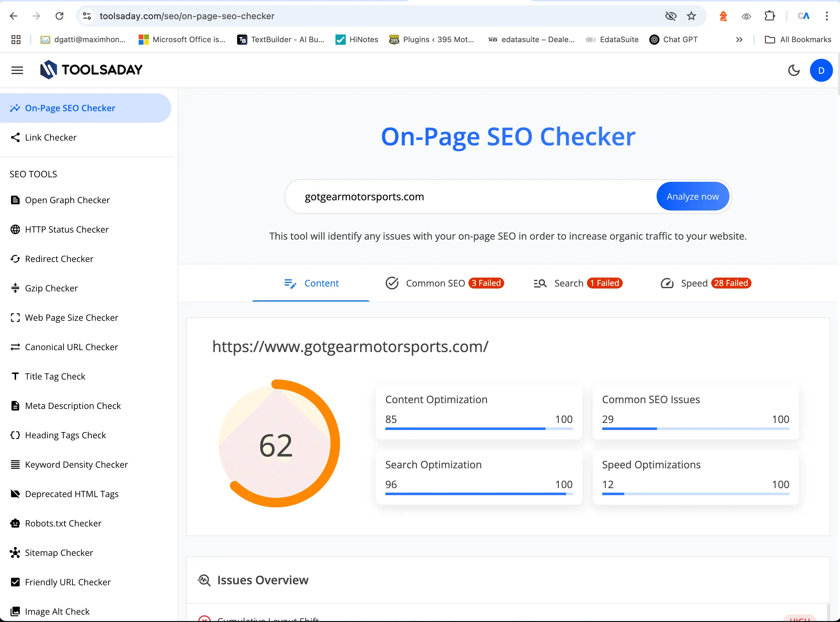The width and height of the screenshot is (840, 622).
Task: Open the All Bookmarks folder
Action: click(x=798, y=40)
